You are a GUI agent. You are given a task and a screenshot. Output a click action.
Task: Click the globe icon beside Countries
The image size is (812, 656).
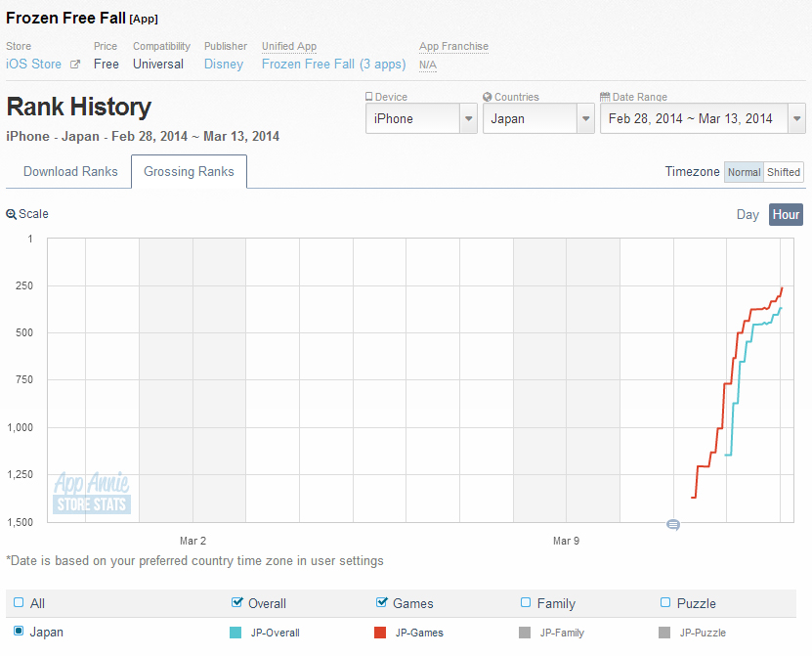[x=488, y=97]
